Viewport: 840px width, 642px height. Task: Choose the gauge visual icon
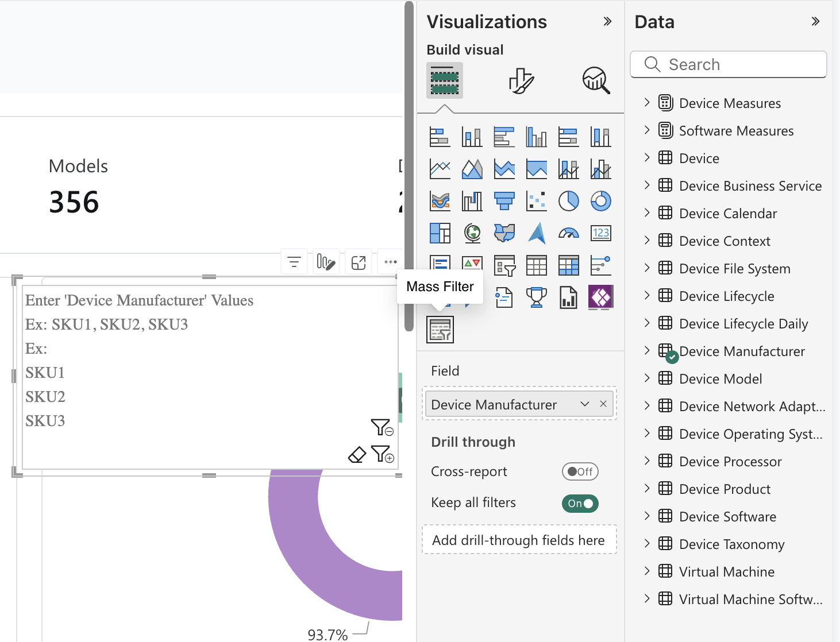pos(569,233)
